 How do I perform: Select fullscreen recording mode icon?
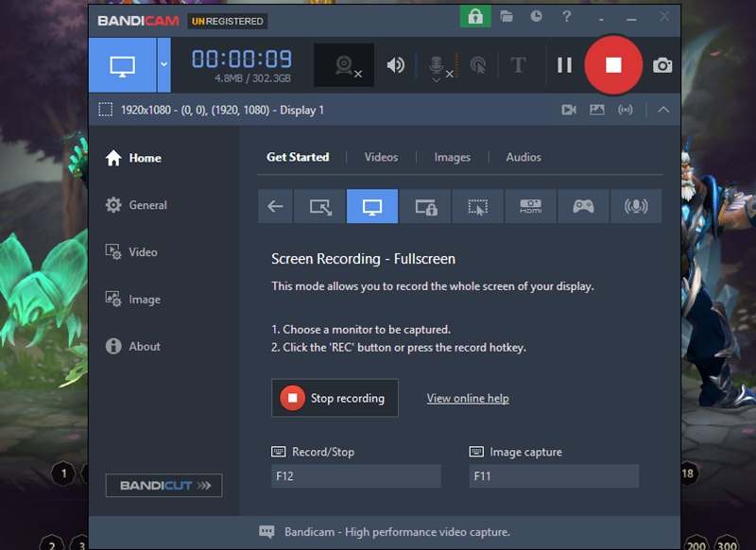[x=372, y=206]
